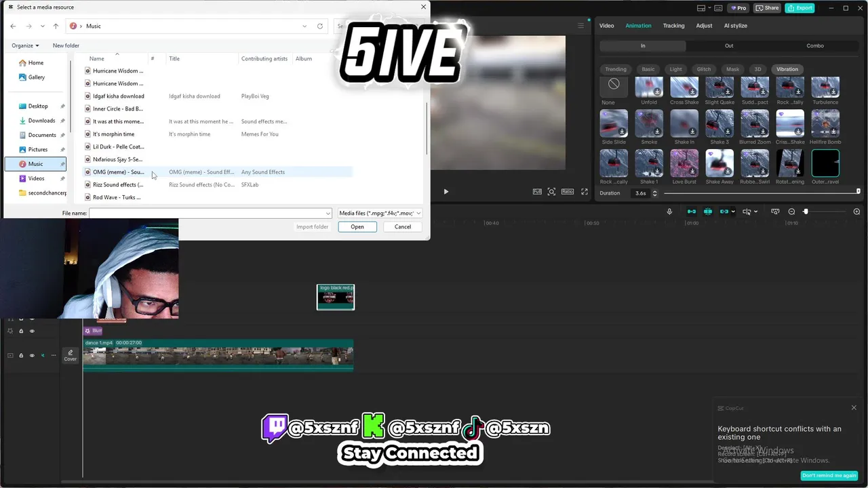Select the Side Slide animation
Image resolution: width=868 pixels, height=488 pixels.
click(x=614, y=123)
